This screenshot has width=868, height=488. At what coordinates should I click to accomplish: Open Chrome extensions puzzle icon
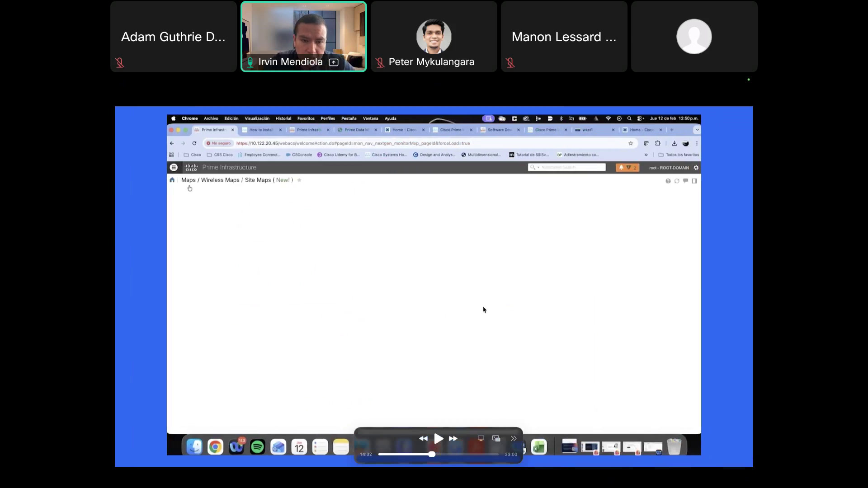[658, 143]
